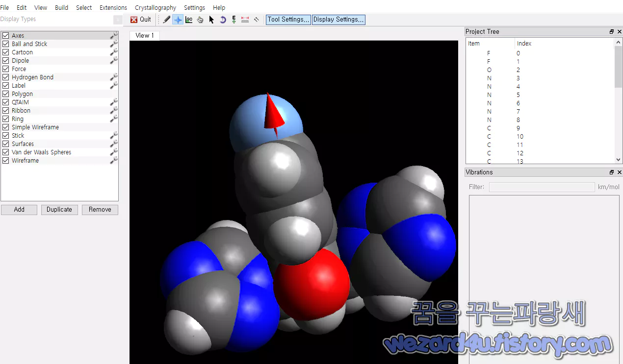Click the Vibrations filter input field

pyautogui.click(x=542, y=187)
